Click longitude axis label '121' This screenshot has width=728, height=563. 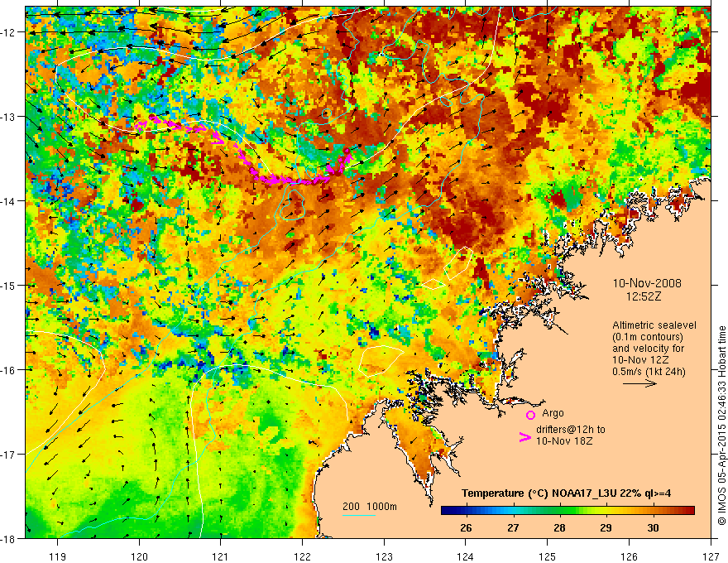click(221, 556)
